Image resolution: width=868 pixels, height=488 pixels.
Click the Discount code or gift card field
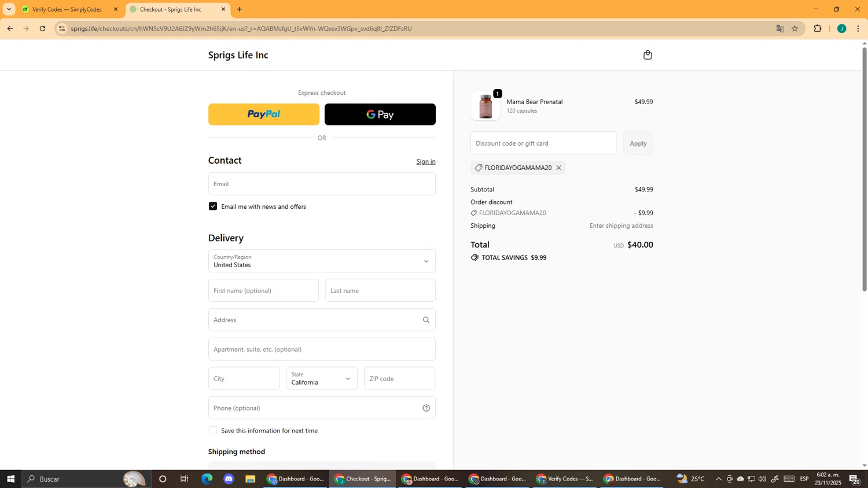point(543,143)
